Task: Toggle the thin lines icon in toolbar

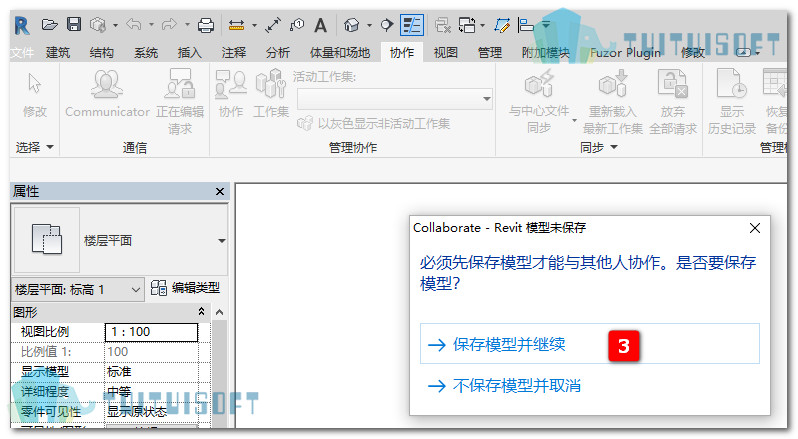Action: [x=412, y=25]
